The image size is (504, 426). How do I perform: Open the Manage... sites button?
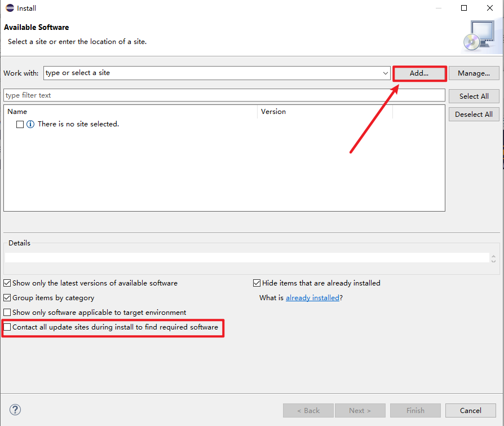pos(474,73)
